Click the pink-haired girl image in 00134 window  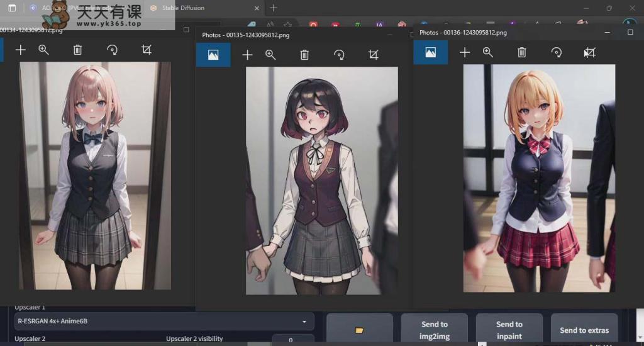pos(95,176)
